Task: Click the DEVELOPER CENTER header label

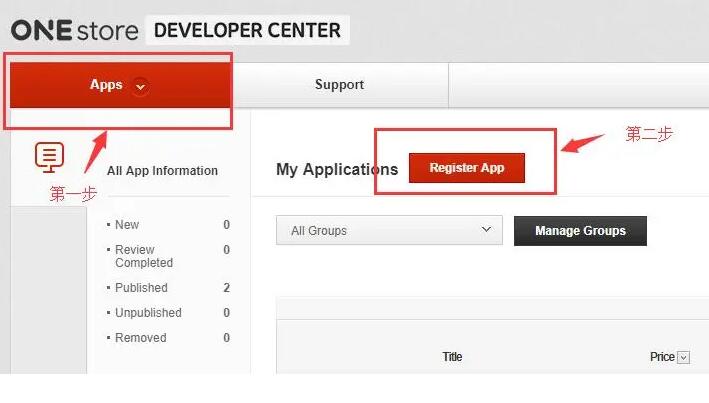Action: click(247, 30)
